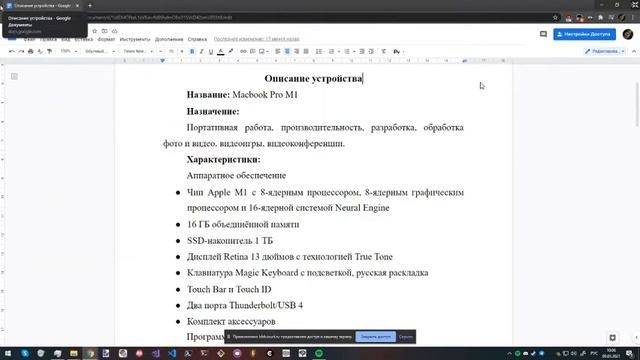Star the document

(95, 31)
